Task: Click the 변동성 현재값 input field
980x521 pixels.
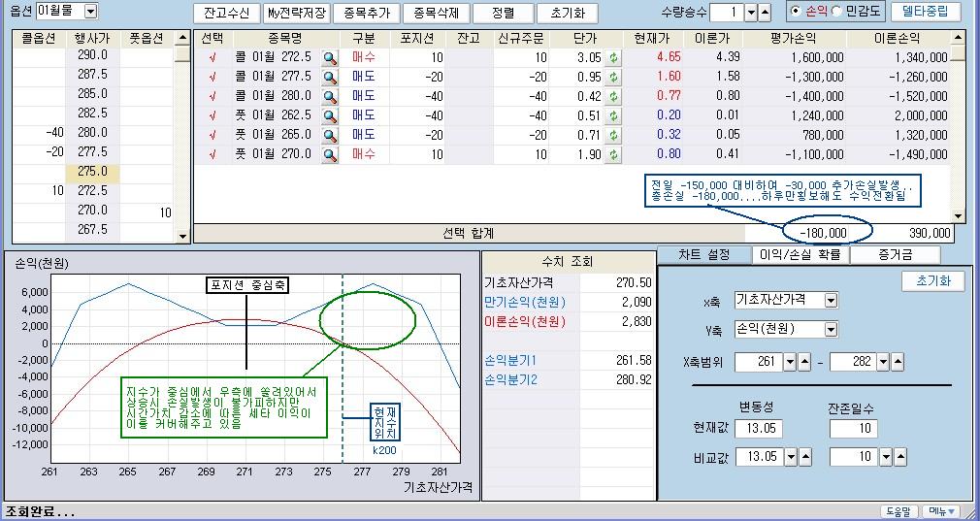Action: point(758,428)
